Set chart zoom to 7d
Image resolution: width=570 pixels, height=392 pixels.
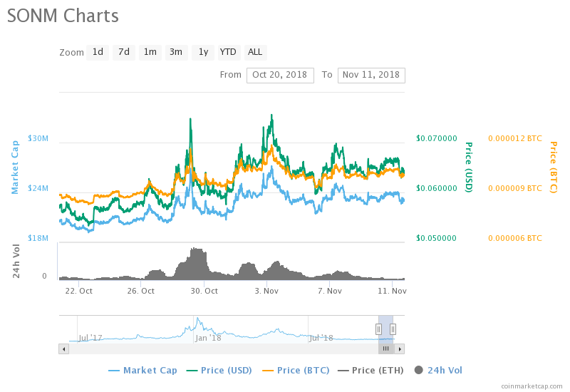coord(124,52)
